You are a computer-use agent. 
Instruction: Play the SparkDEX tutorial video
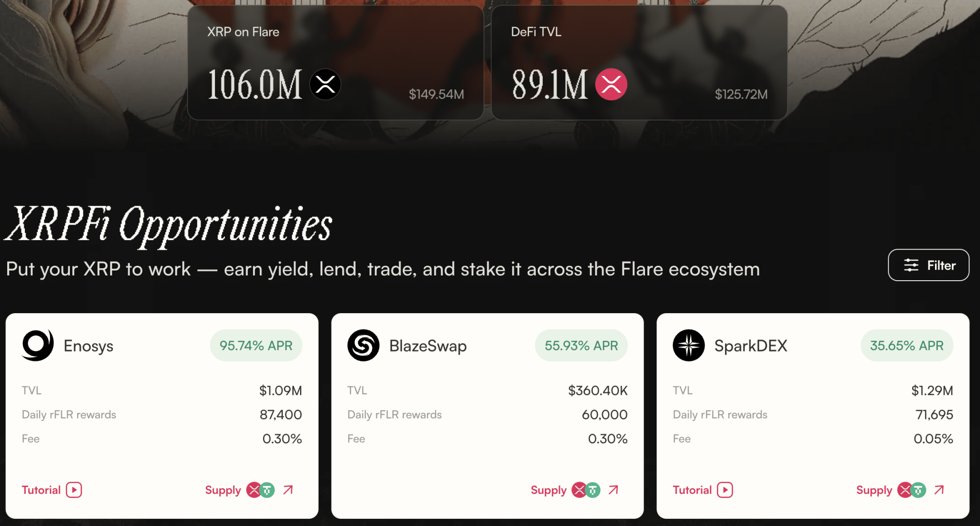[x=725, y=490]
